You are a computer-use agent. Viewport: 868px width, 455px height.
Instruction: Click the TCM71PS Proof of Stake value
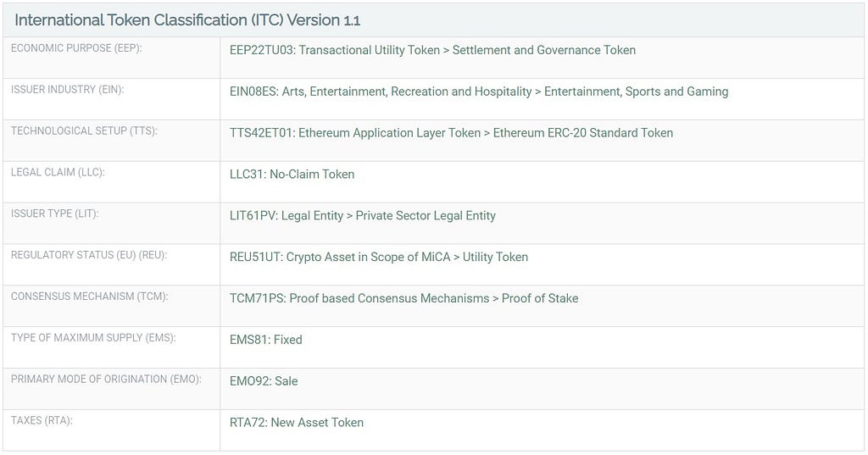tap(403, 298)
